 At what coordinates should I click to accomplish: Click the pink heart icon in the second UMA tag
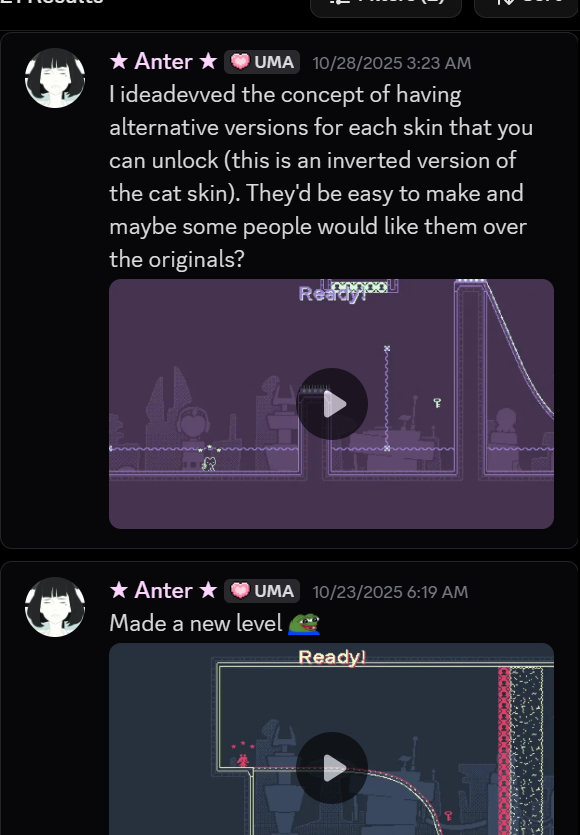[x=240, y=591]
